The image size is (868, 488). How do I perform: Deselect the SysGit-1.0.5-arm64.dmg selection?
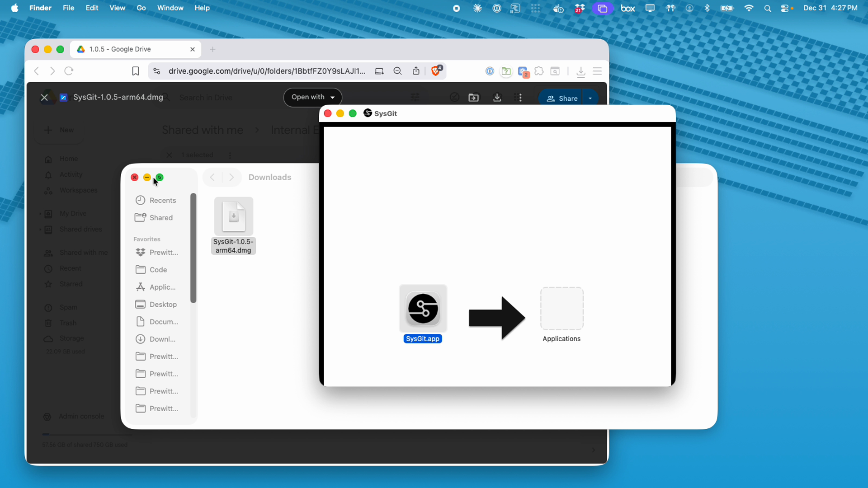pyautogui.click(x=169, y=155)
